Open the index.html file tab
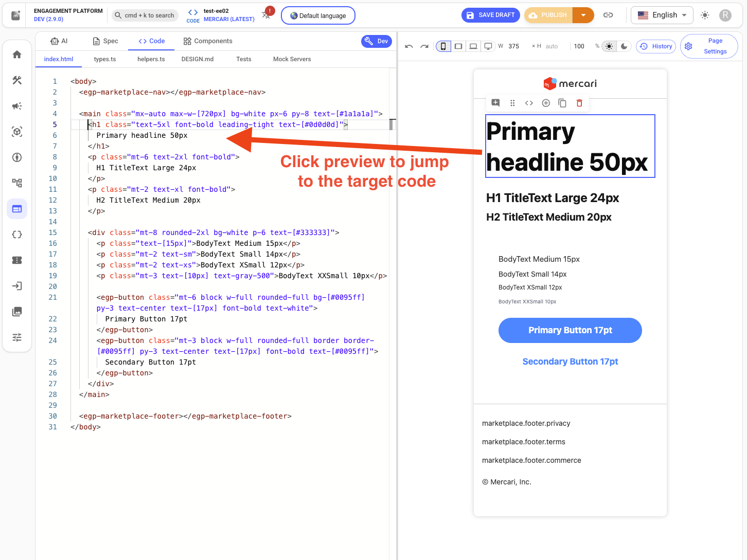Image resolution: width=747 pixels, height=560 pixels. pos(59,59)
